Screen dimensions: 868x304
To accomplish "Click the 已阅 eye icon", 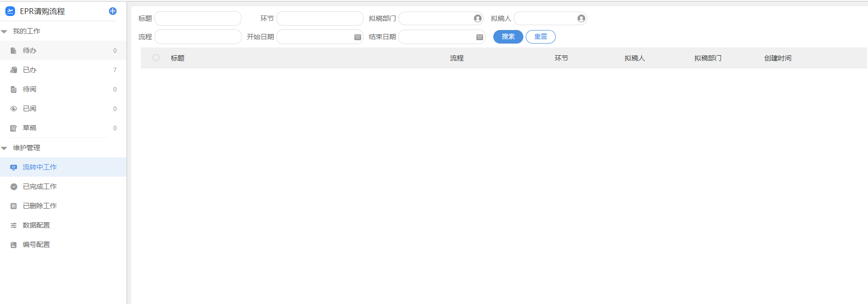I will point(14,108).
